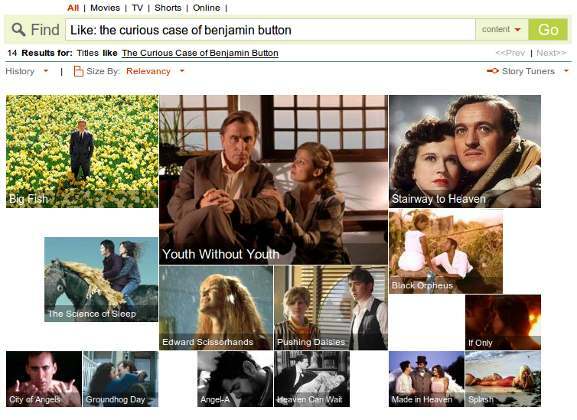Open the content type dropdown
The width and height of the screenshot is (577, 420).
point(502,29)
